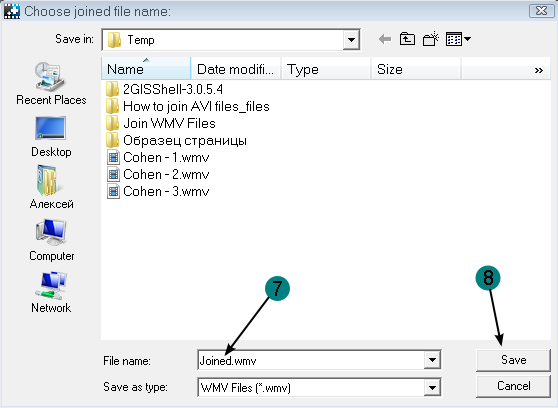Click the File name text field
This screenshot has width=558, height=408.
(311, 360)
